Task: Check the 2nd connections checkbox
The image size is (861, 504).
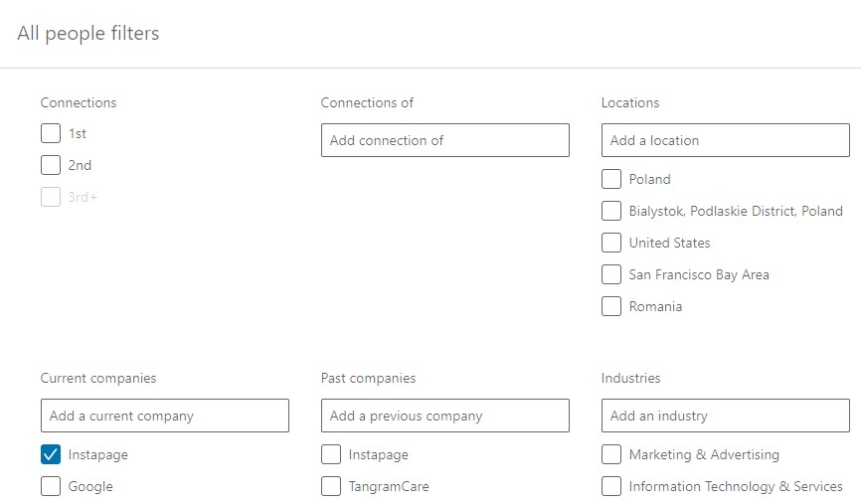Action: point(51,165)
